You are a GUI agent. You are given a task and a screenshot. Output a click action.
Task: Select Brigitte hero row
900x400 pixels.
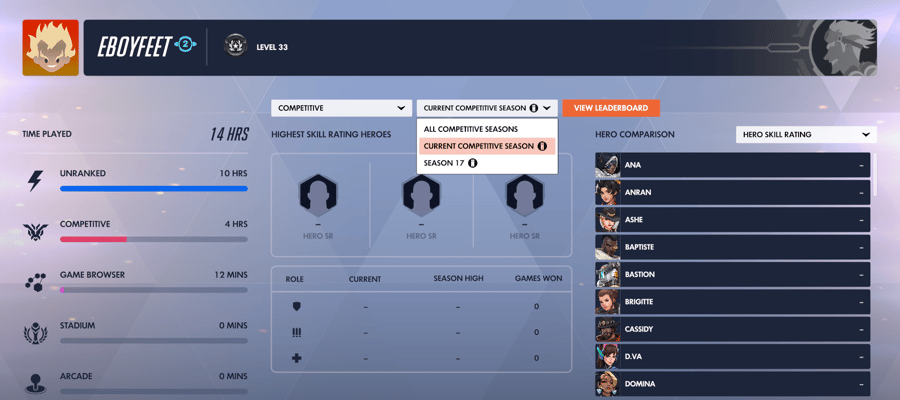(x=732, y=302)
